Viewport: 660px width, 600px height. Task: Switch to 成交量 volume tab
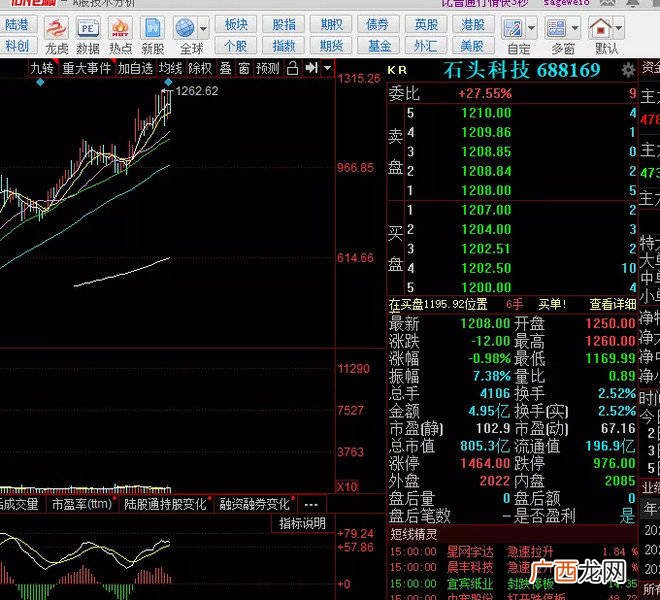point(20,504)
